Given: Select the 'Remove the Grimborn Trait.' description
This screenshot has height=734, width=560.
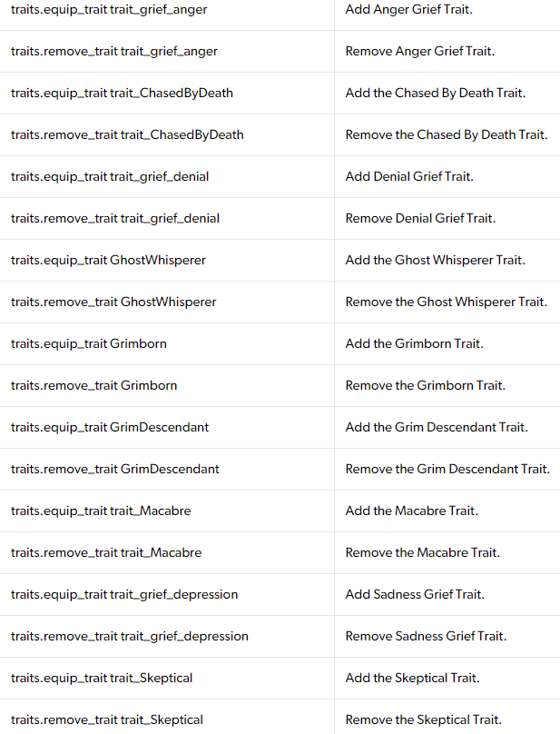Looking at the screenshot, I should click(x=425, y=386).
